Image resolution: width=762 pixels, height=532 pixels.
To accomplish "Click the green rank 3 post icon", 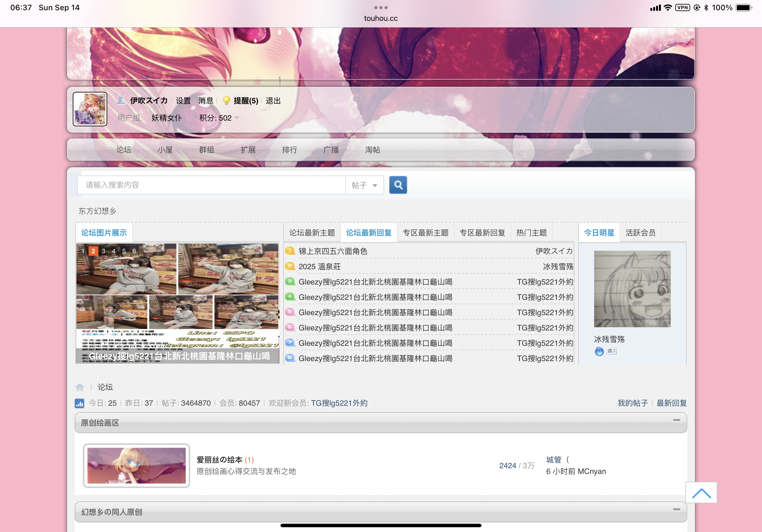I will click(290, 282).
